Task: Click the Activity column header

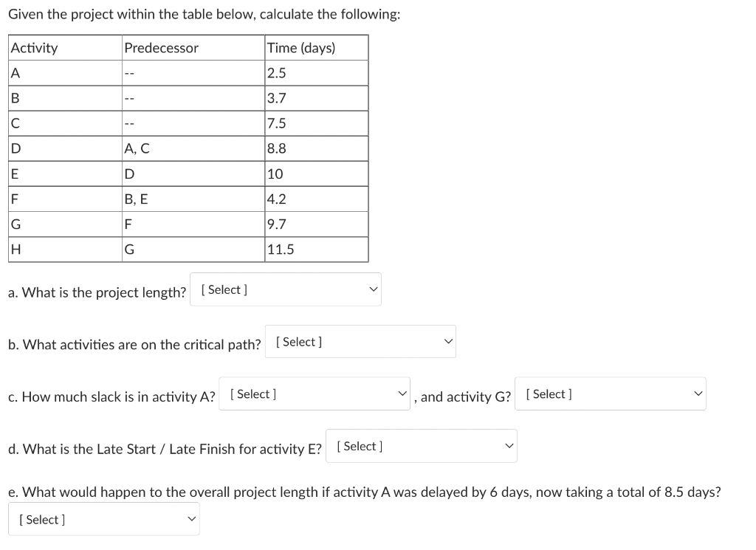Action: pyautogui.click(x=35, y=47)
